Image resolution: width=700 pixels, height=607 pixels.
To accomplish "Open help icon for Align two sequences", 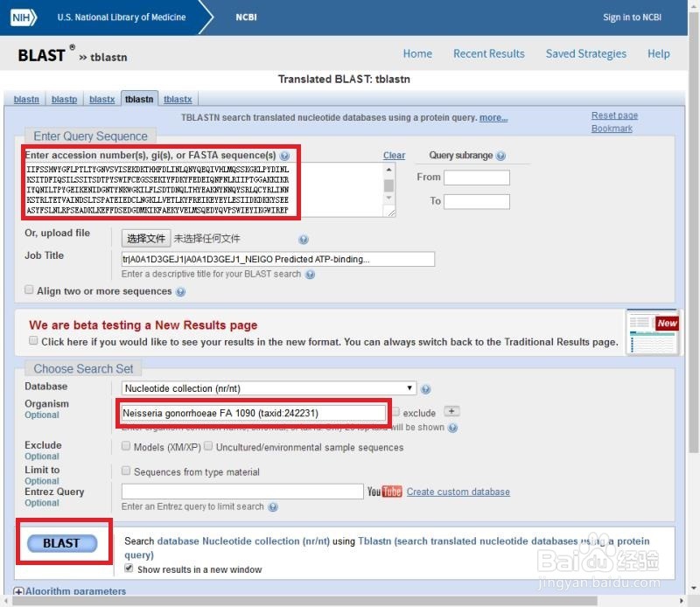I will pyautogui.click(x=180, y=292).
